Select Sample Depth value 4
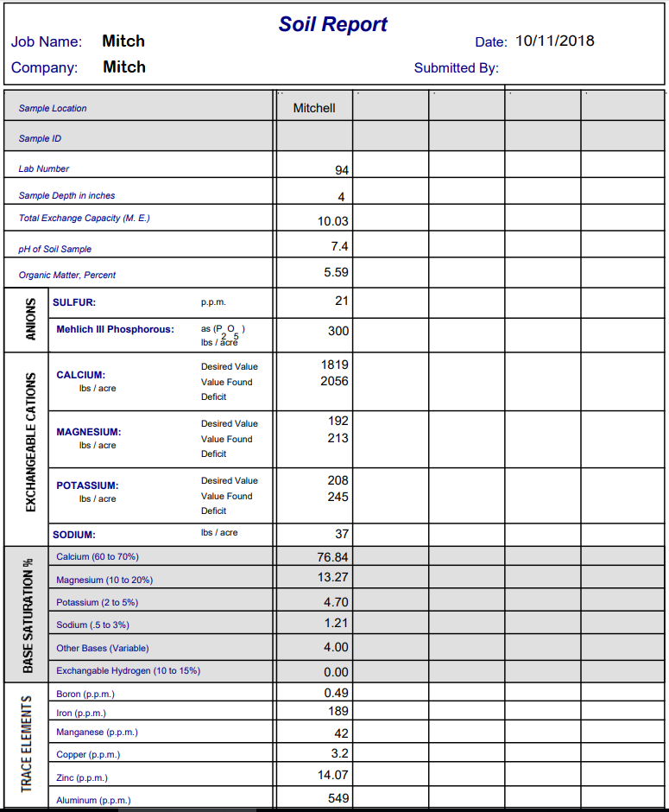The width and height of the screenshot is (669, 812). pos(341,197)
